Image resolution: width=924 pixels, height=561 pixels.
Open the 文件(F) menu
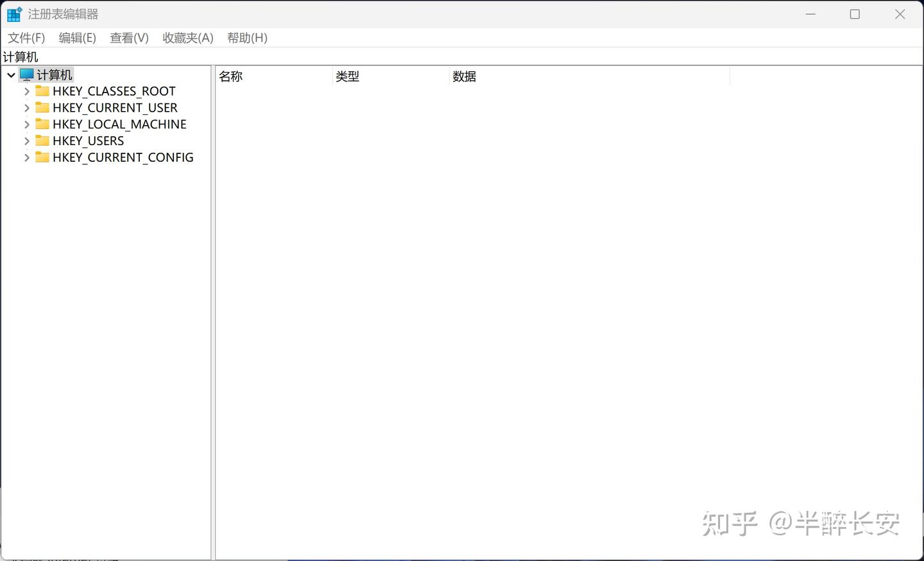[x=26, y=38]
